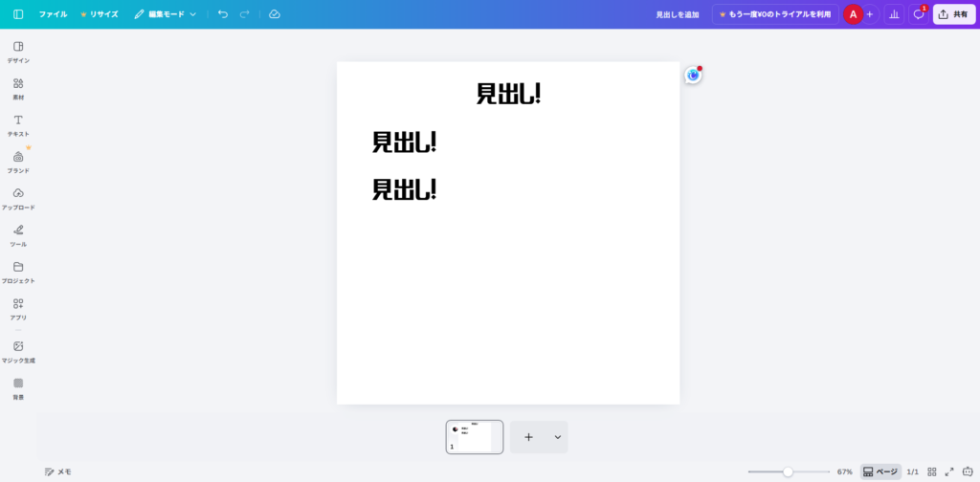Open the ファイル menu
Viewport: 980px width, 482px height.
(53, 14)
